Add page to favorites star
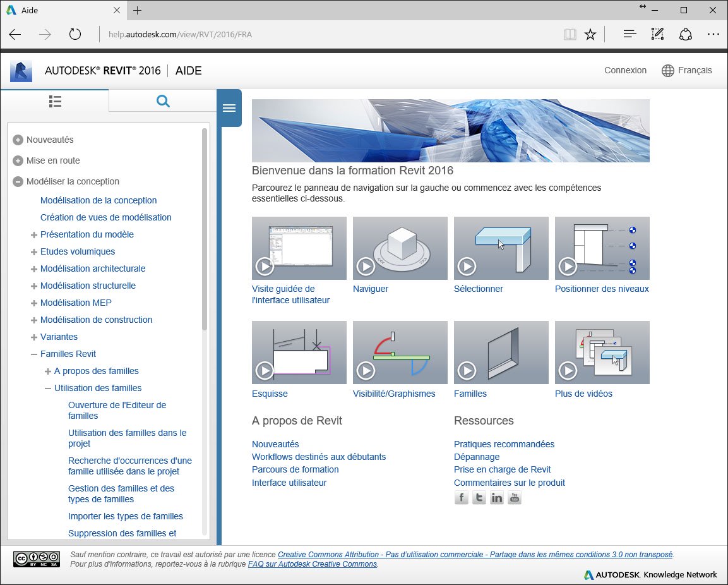728x585 pixels. (590, 34)
